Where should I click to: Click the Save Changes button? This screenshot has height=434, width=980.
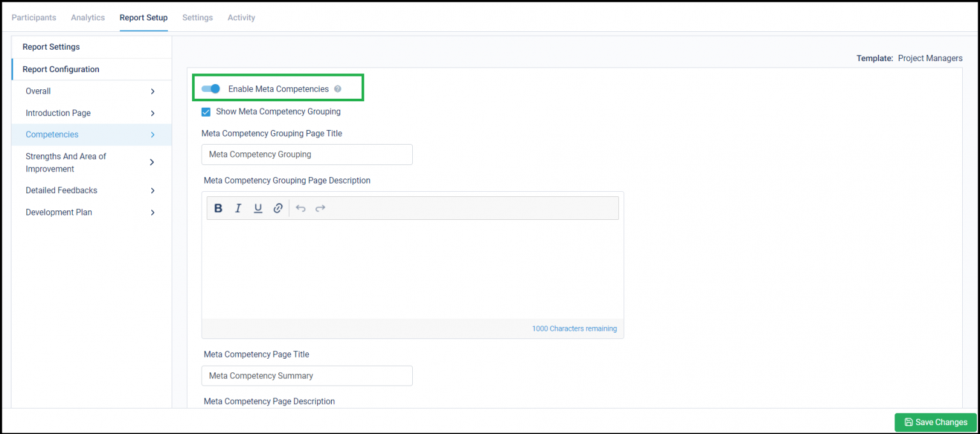point(935,422)
